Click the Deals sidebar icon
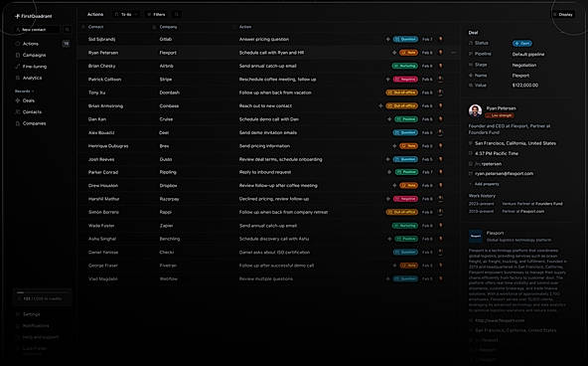 (17, 100)
